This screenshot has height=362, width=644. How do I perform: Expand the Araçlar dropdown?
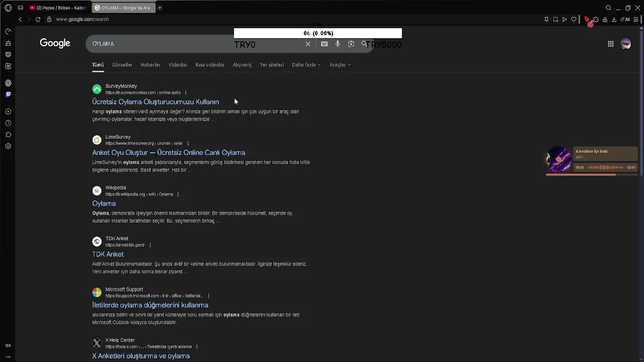point(340,65)
